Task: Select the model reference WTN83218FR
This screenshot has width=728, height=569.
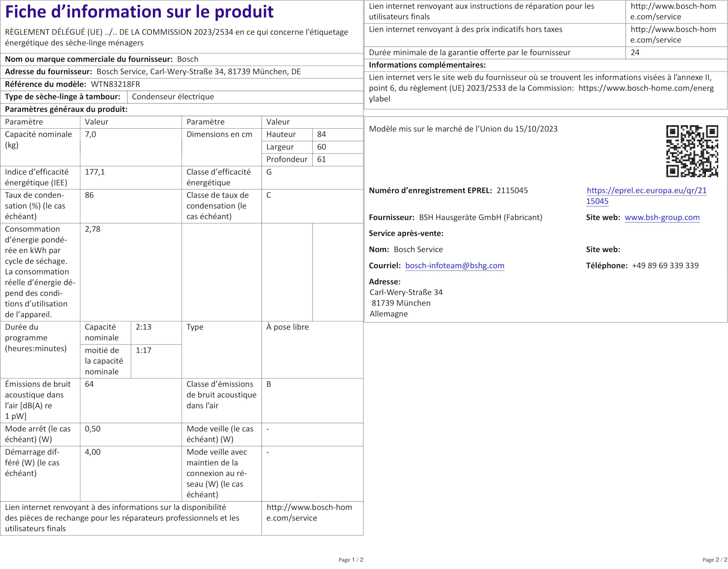Action: click(115, 84)
